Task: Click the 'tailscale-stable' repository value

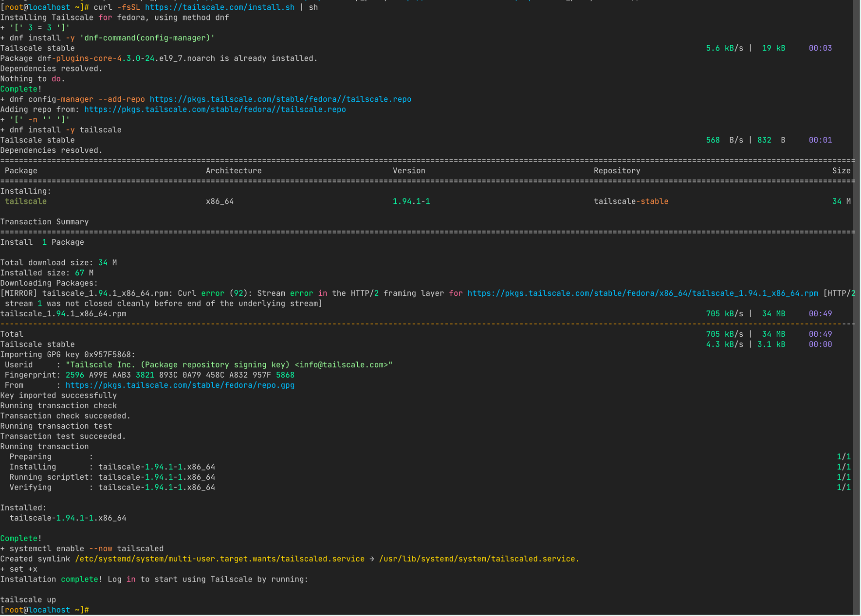Action: 631,201
